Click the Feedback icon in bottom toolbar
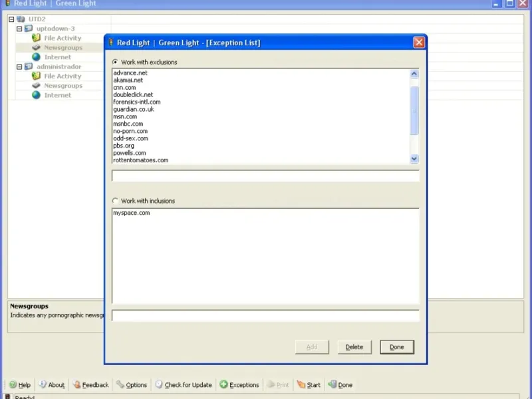This screenshot has height=399, width=532. [x=76, y=384]
